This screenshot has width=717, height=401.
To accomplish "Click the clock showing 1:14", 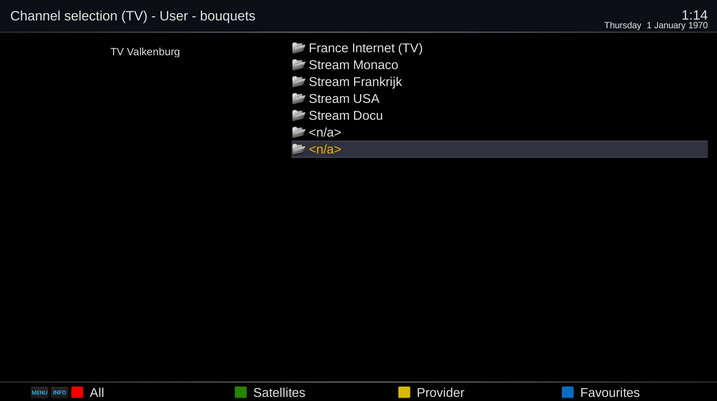I will click(x=693, y=14).
